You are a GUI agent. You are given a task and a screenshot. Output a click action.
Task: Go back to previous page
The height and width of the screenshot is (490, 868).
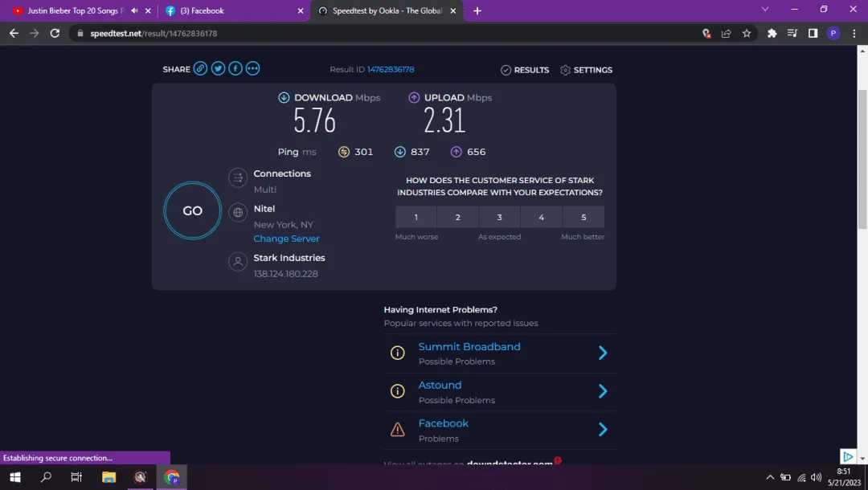click(x=14, y=33)
